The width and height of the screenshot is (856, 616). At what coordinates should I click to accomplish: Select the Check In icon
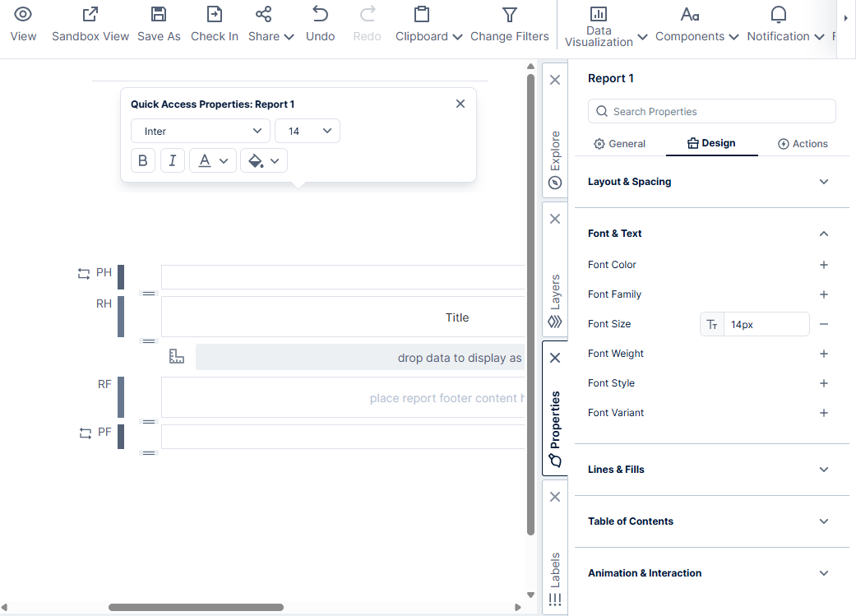click(x=215, y=25)
